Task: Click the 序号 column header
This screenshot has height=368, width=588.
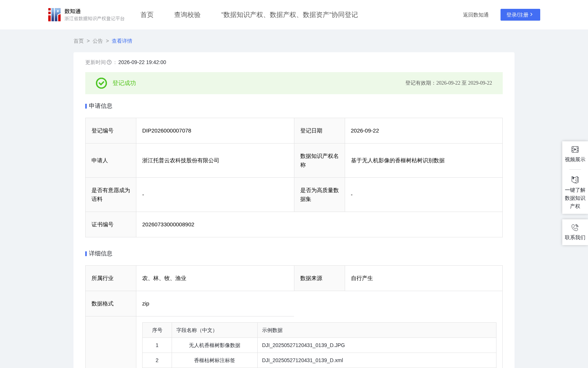Action: (x=157, y=330)
